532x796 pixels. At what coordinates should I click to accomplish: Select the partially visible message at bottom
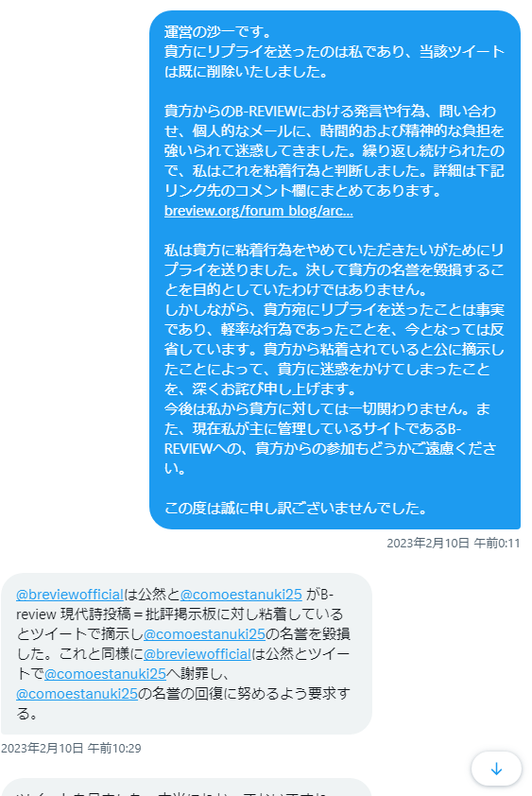point(186,787)
